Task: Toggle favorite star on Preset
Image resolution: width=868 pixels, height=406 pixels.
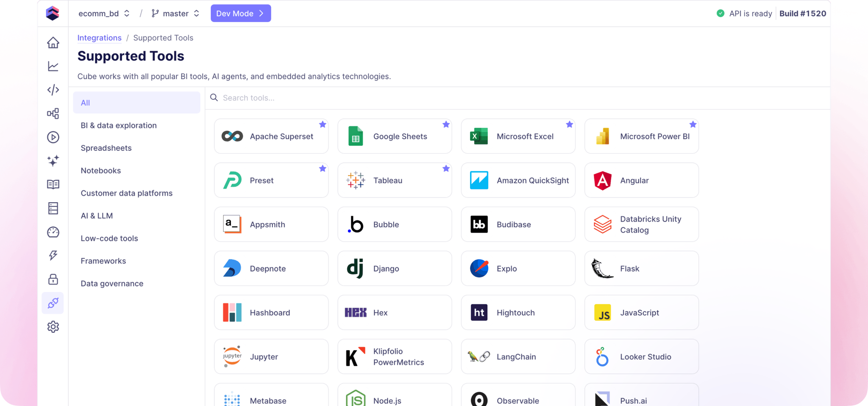Action: coord(323,168)
